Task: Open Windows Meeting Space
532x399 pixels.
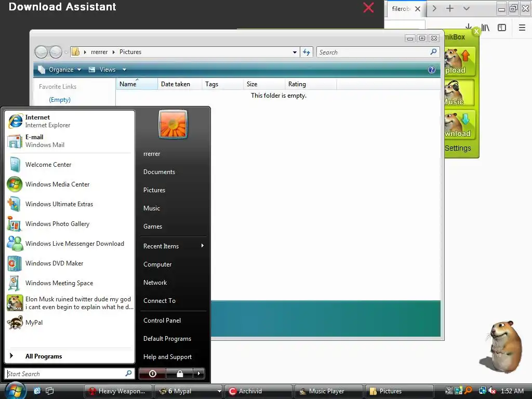Action: pyautogui.click(x=70, y=283)
